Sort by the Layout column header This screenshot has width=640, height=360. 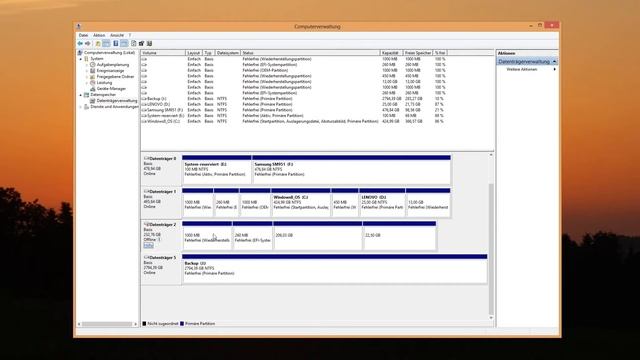point(194,53)
